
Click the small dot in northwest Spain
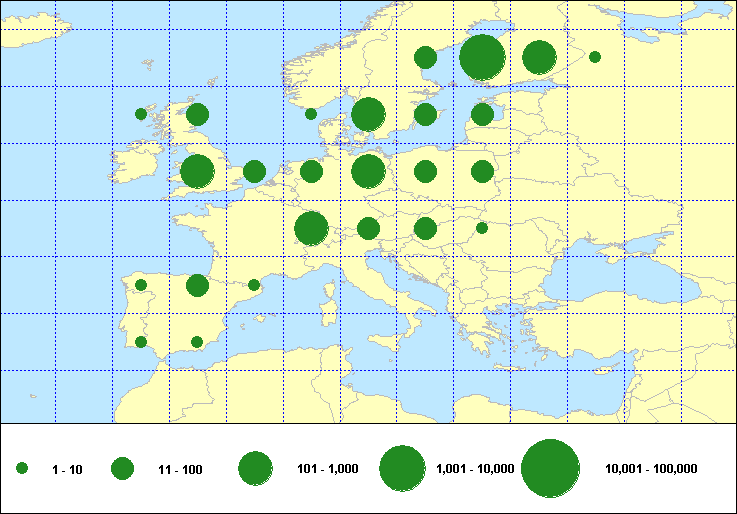click(x=141, y=285)
